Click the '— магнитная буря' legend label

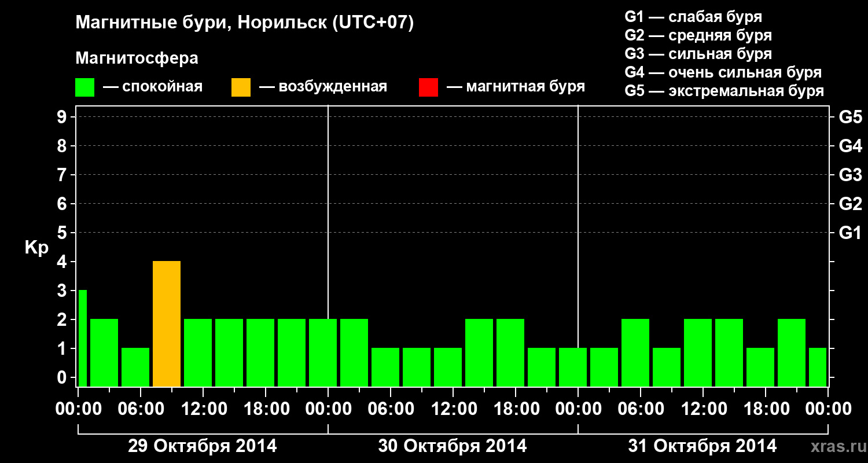coord(516,87)
